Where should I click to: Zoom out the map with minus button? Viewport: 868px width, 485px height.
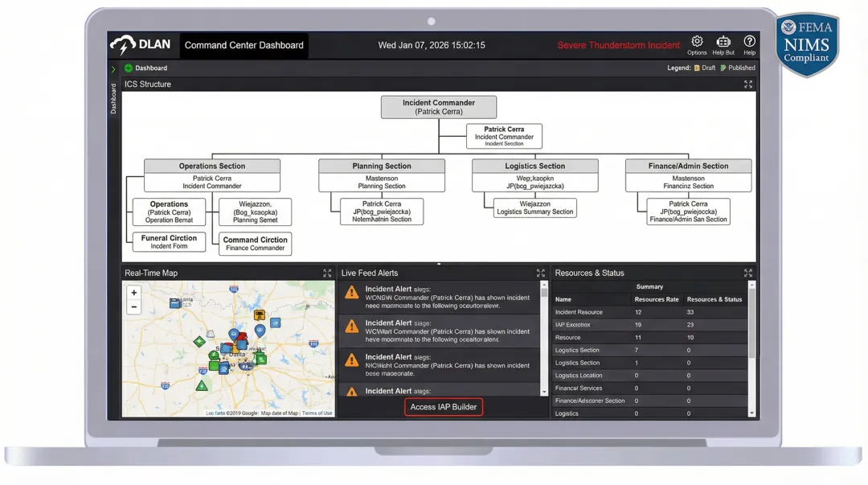coord(134,307)
